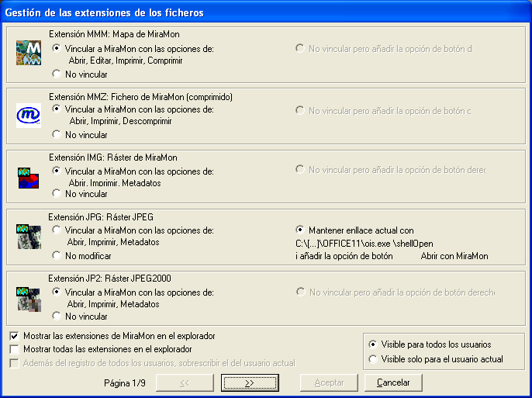Select 'Visible solo para el usuario actual'
The width and height of the screenshot is (532, 398).
click(373, 359)
